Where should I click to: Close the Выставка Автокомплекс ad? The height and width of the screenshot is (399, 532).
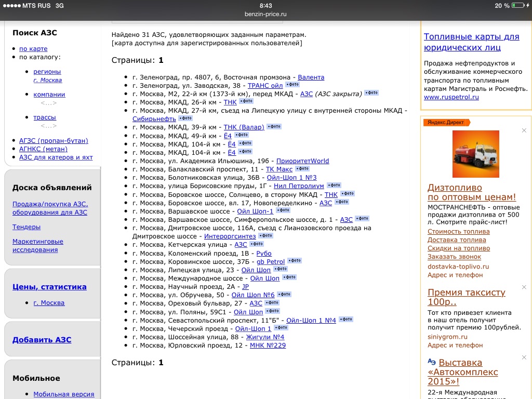click(x=524, y=357)
